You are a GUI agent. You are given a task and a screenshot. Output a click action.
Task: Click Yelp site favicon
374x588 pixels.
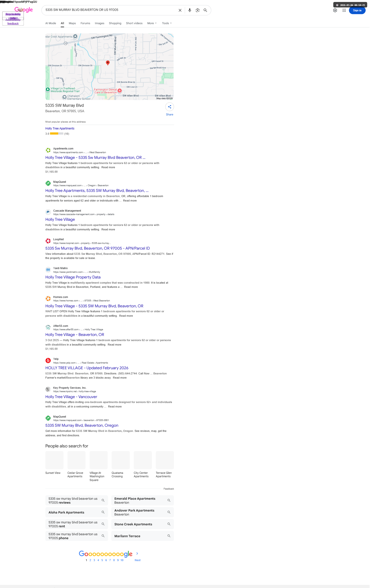48,361
